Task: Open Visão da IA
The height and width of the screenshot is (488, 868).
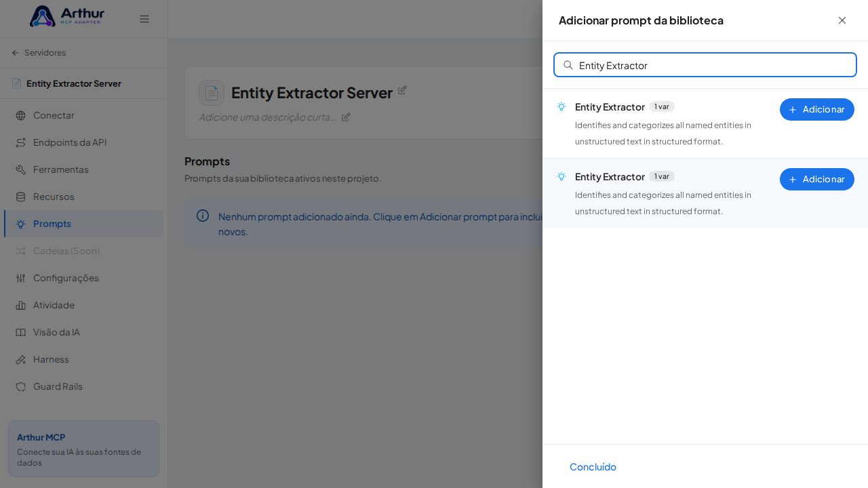Action: pyautogui.click(x=83, y=332)
